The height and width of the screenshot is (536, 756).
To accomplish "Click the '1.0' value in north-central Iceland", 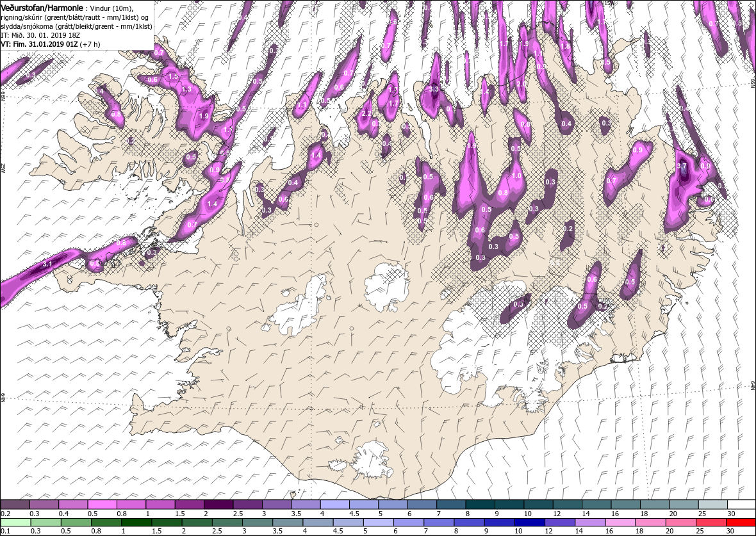I will tap(516, 176).
